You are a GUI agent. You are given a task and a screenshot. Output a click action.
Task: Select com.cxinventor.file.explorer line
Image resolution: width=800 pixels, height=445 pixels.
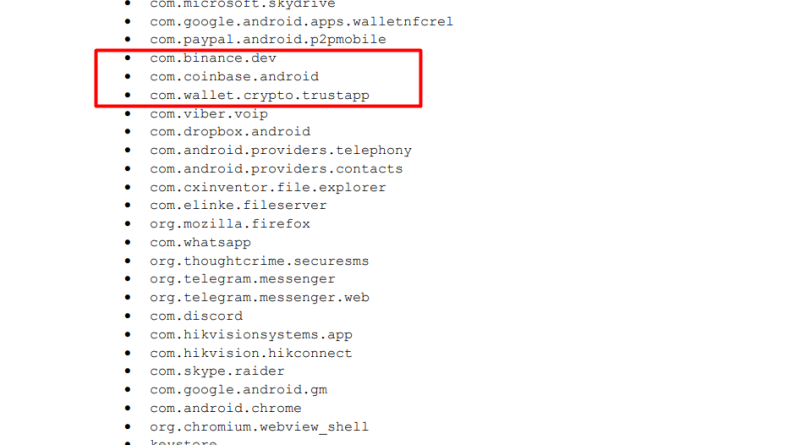click(268, 187)
